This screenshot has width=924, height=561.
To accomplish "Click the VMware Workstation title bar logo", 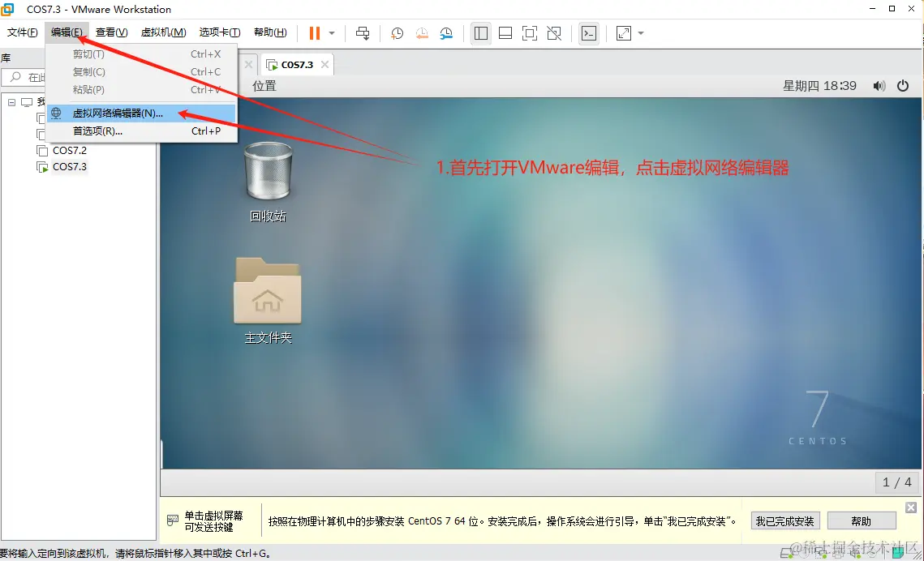I will coord(7,9).
